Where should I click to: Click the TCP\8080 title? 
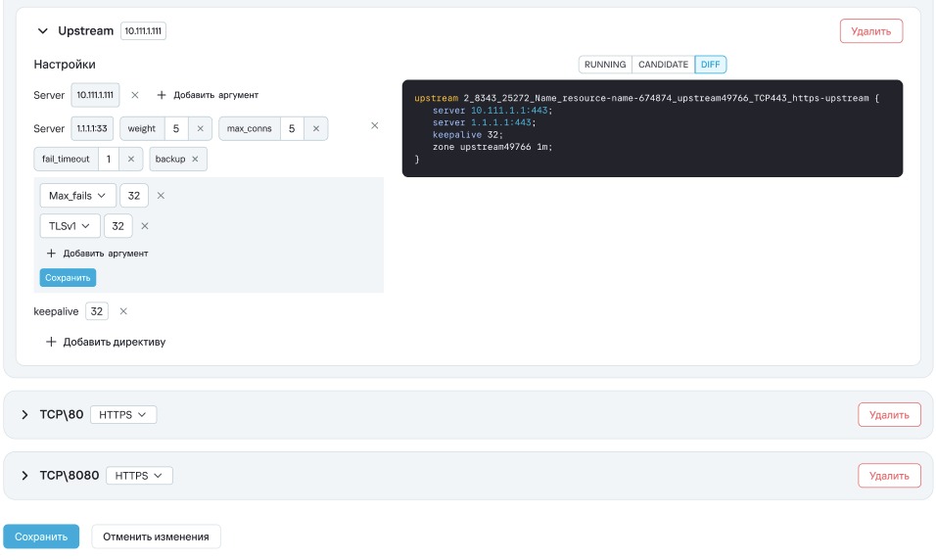70,476
